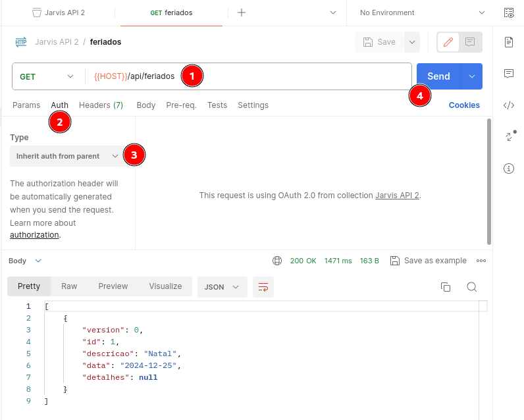Open the No Environment dropdown
This screenshot has height=420, width=524.
point(422,13)
